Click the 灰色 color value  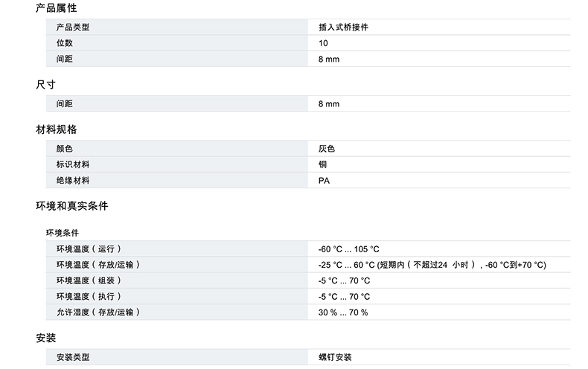point(327,149)
